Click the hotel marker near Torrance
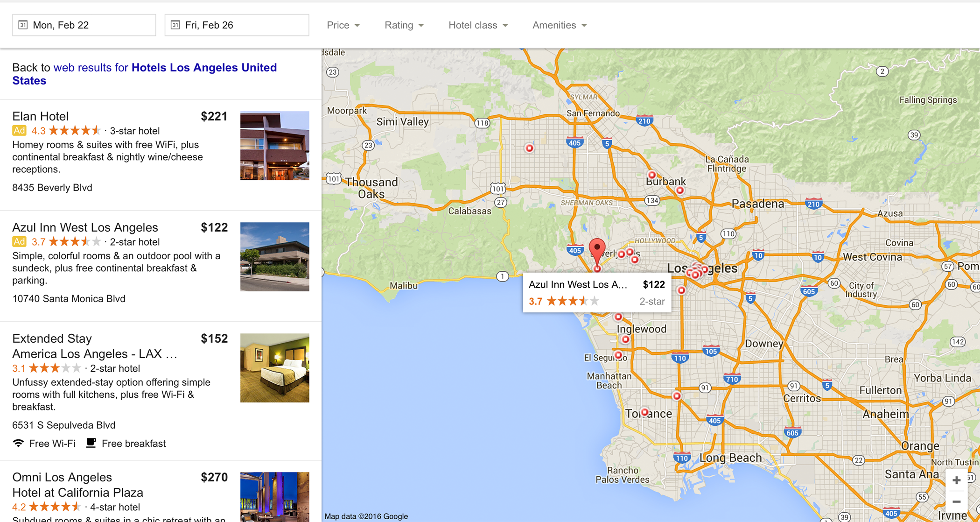Viewport: 980px width, 522px height. (x=644, y=412)
